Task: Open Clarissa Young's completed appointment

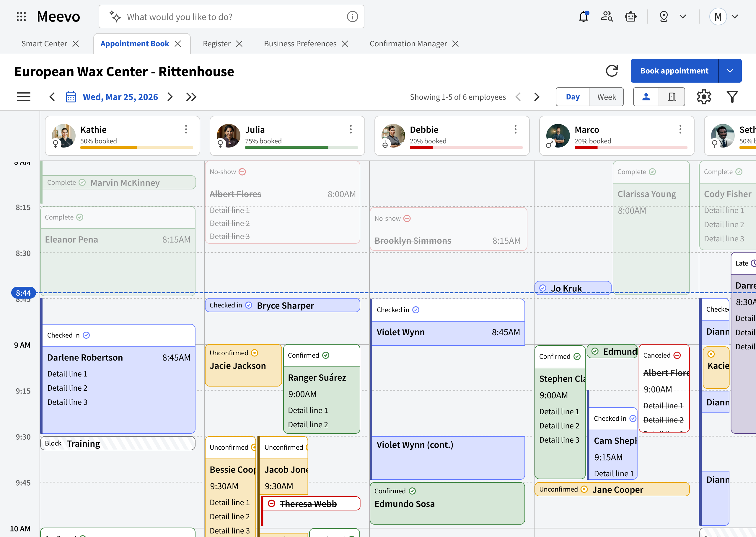Action: click(x=651, y=227)
